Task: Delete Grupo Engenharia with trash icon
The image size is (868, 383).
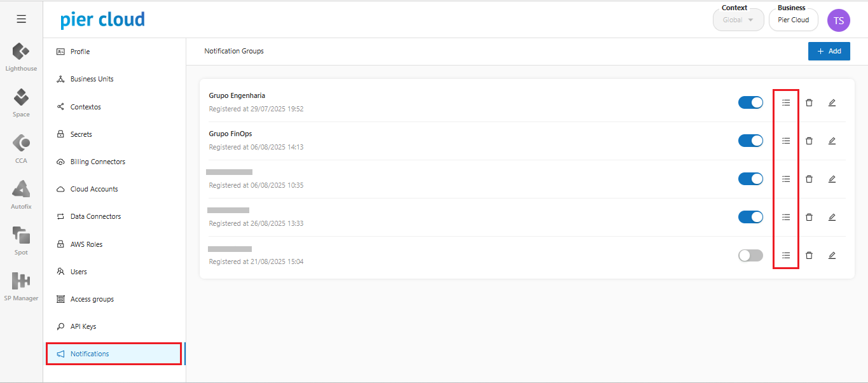Action: [x=809, y=102]
